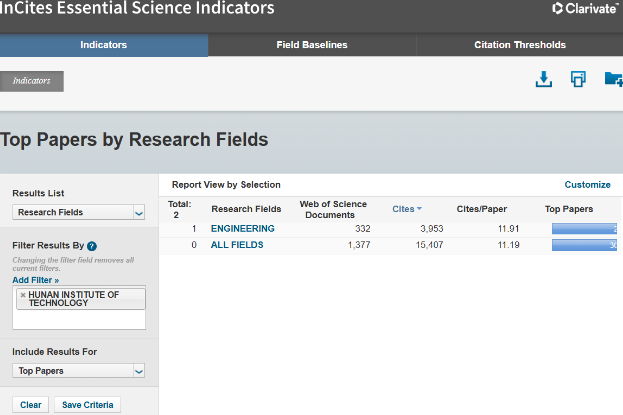Click the Engineering Top Papers bar
The width and height of the screenshot is (623, 415).
click(x=585, y=229)
